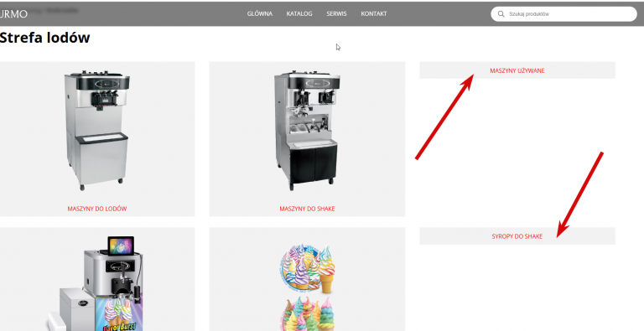The image size is (644, 331).
Task: Click the black-bottom shake machine image
Action: pyautogui.click(x=307, y=130)
